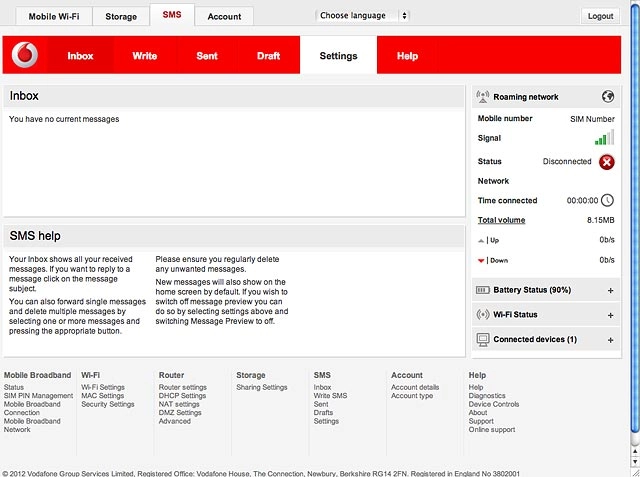Image resolution: width=640 pixels, height=477 pixels.
Task: Open Wi-Fi Settings footer link
Action: 103,387
